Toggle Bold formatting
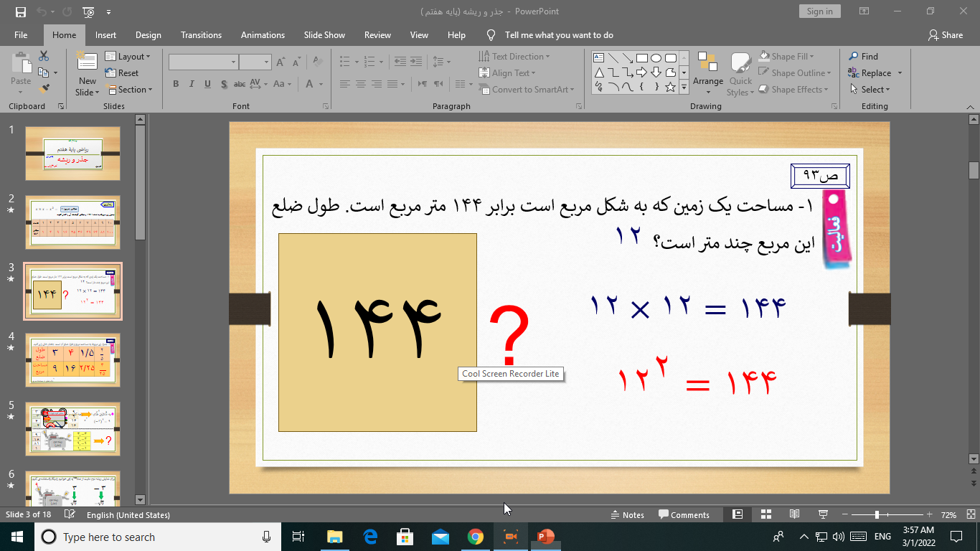 click(x=176, y=84)
